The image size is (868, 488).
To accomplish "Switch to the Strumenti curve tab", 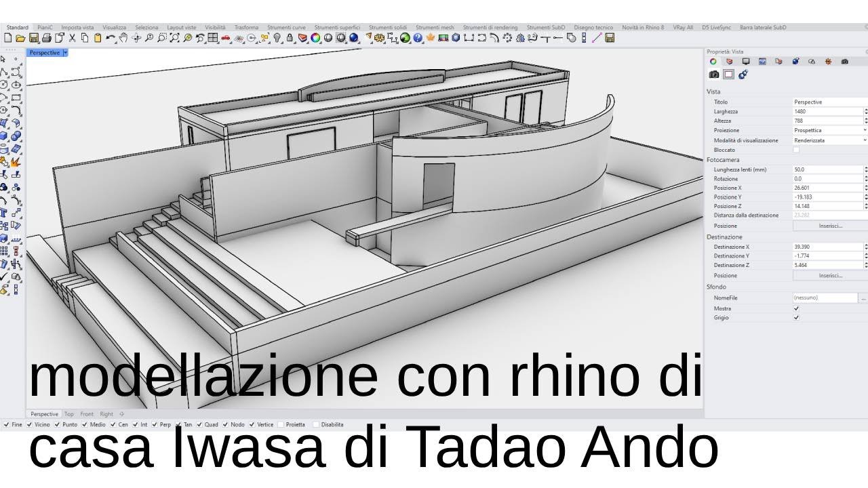I will (x=286, y=27).
